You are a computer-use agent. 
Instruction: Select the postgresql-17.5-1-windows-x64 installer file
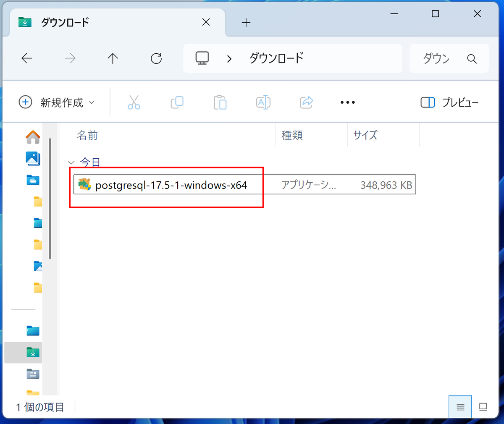171,185
